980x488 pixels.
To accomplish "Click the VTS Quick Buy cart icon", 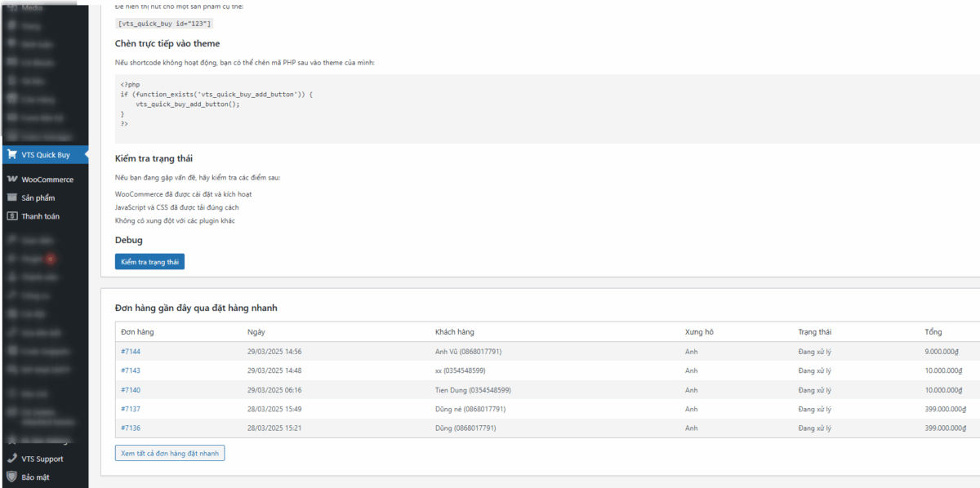I will [11, 154].
